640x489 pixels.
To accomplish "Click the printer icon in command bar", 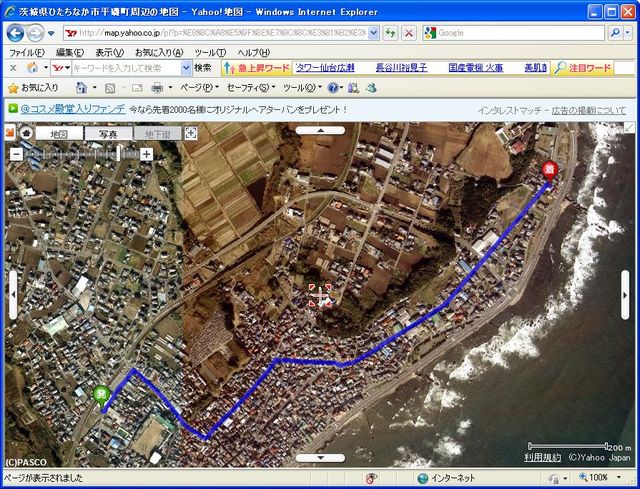I will [157, 88].
